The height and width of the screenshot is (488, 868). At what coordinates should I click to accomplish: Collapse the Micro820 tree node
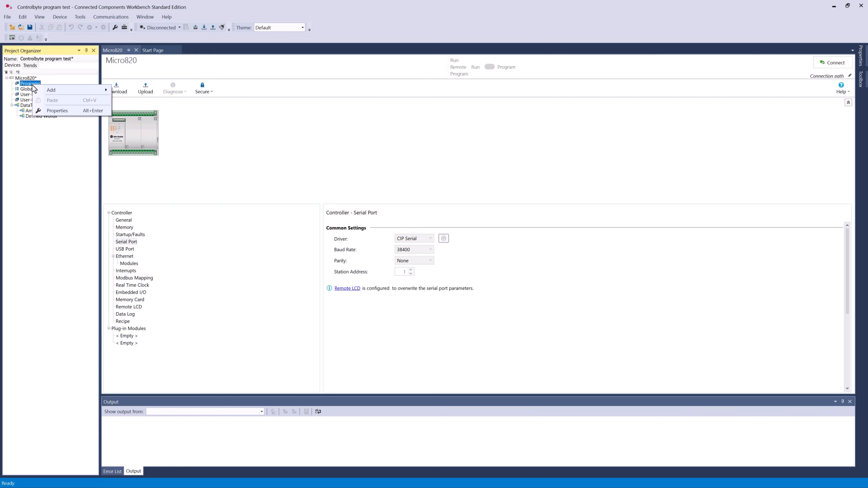click(6, 78)
